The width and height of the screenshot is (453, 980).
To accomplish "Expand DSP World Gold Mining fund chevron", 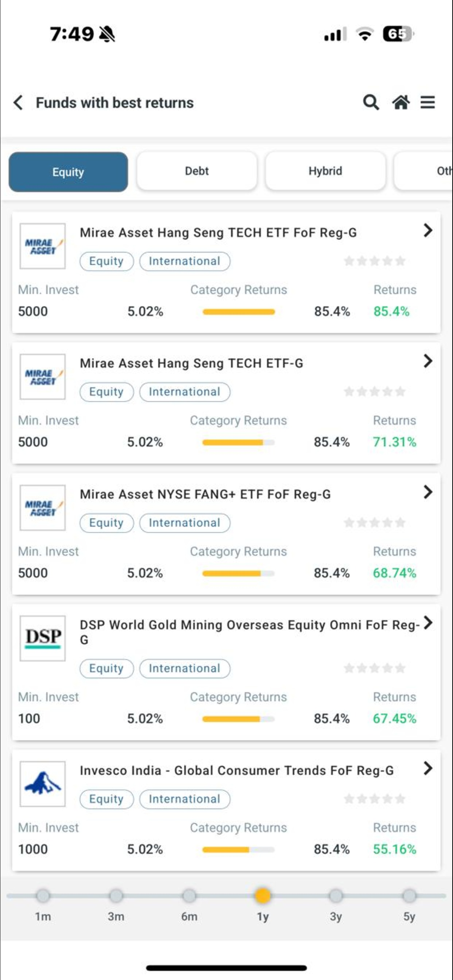I will 428,623.
